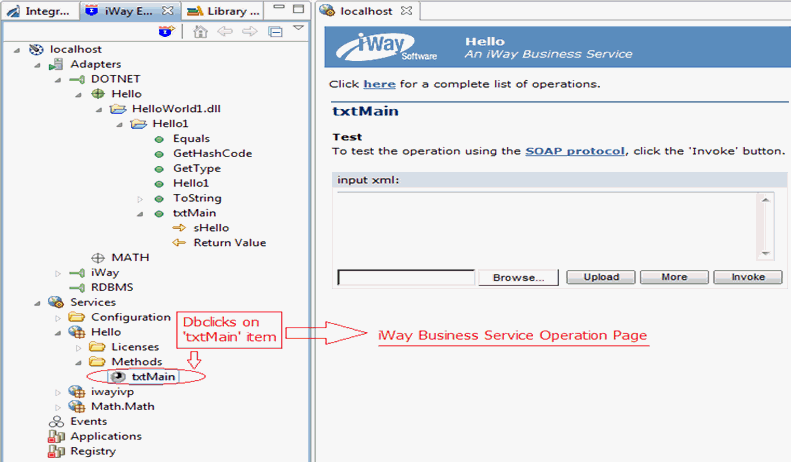Click the add connection icon in explorer toolbar
This screenshot has width=791, height=462.
[166, 31]
